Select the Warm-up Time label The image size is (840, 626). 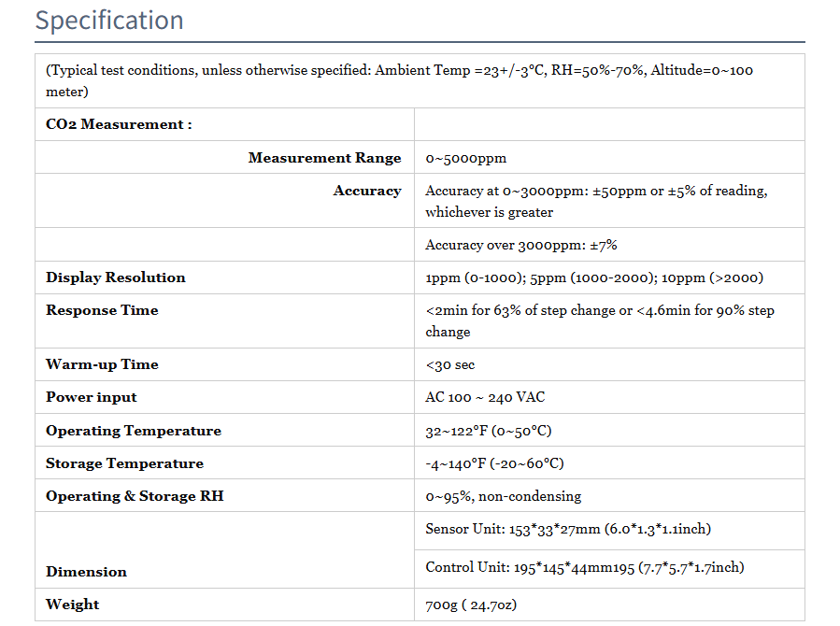click(102, 364)
